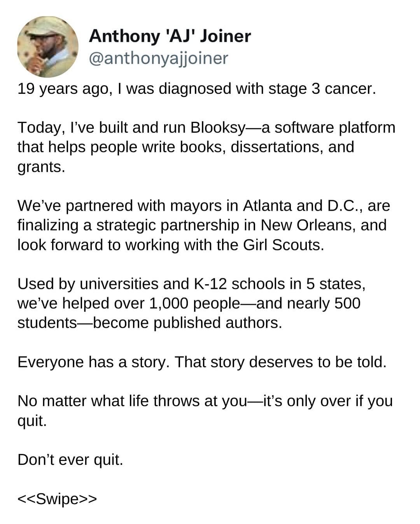420x524 pixels.
Task: Open the @anthonyajjoiner handle
Action: [x=159, y=58]
